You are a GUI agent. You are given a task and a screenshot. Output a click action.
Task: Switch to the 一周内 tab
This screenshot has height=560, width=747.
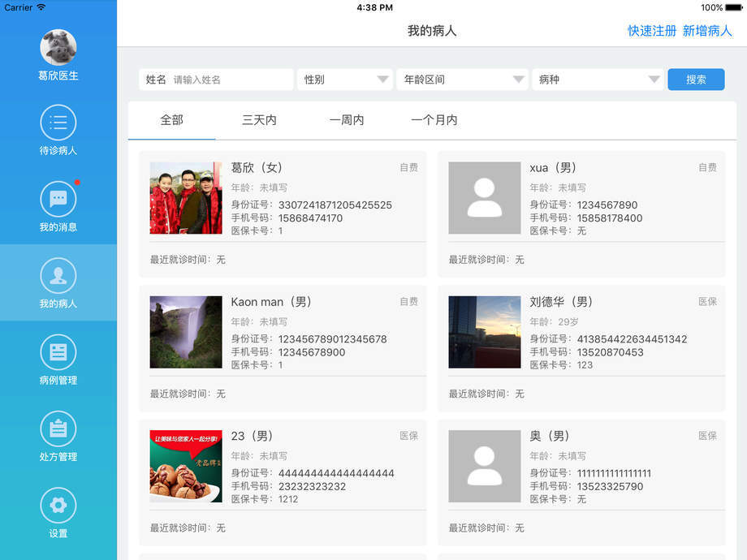point(347,120)
